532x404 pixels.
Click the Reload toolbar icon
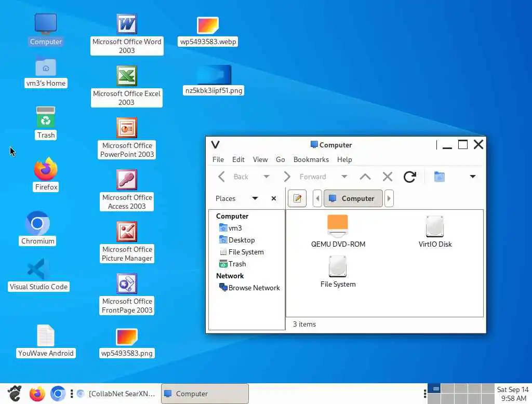pyautogui.click(x=410, y=177)
